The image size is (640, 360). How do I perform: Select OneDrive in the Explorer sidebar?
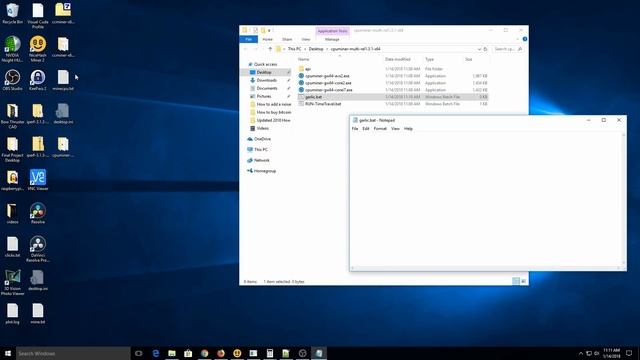click(259, 139)
